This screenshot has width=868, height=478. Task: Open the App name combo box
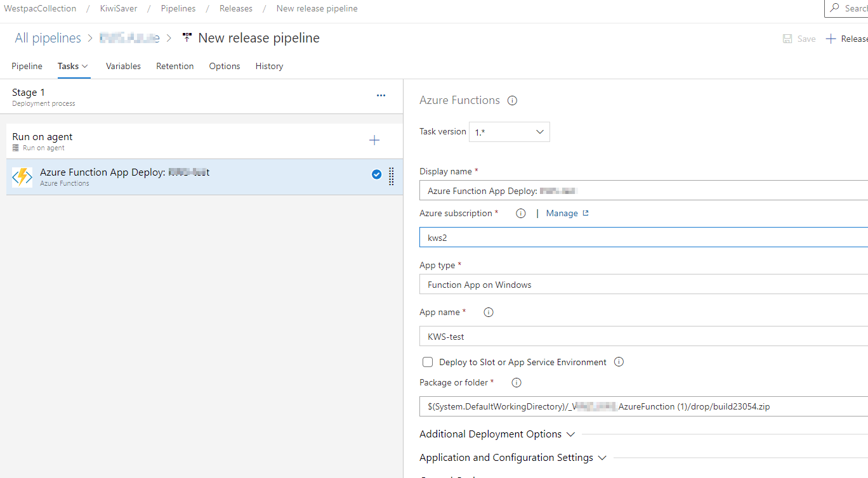click(643, 336)
